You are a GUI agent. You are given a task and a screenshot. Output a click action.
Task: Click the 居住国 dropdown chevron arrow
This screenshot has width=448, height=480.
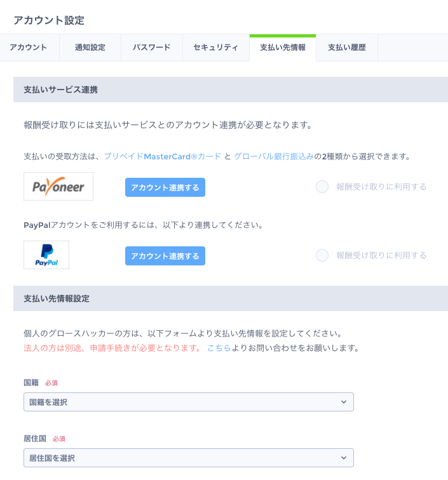point(344,458)
